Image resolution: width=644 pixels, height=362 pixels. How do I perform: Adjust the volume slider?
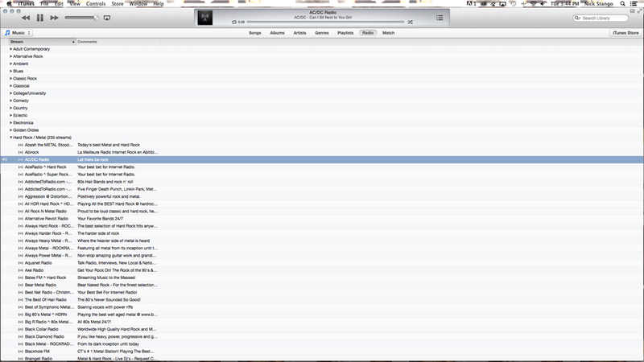point(82,18)
